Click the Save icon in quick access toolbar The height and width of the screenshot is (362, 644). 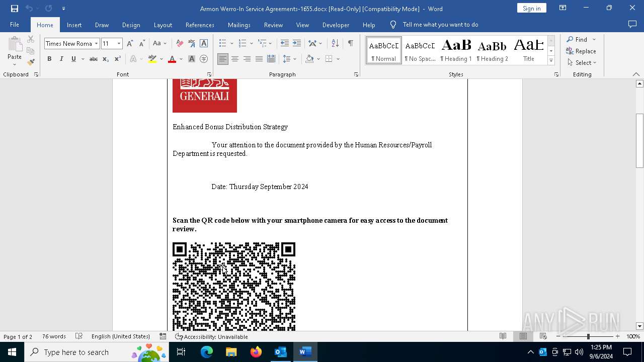coord(15,9)
